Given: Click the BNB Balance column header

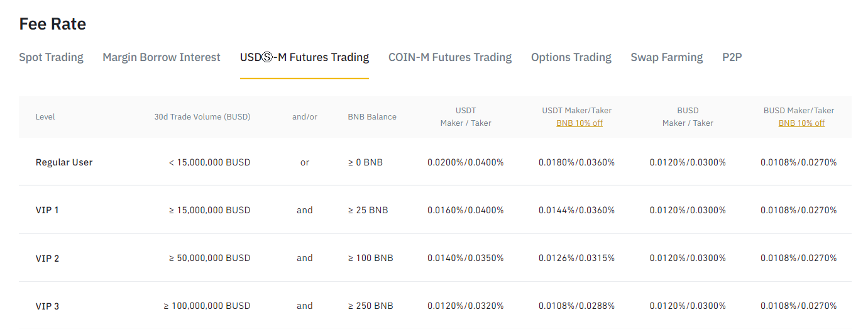Looking at the screenshot, I should [x=372, y=117].
